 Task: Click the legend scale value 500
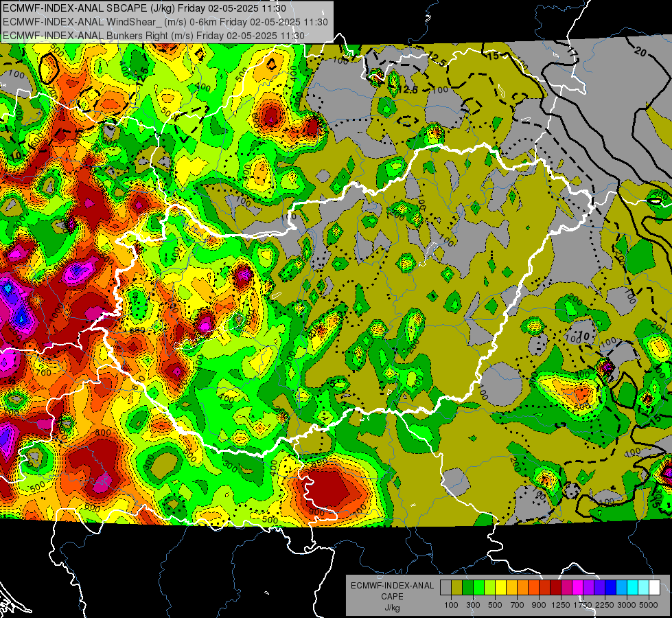pyautogui.click(x=495, y=605)
